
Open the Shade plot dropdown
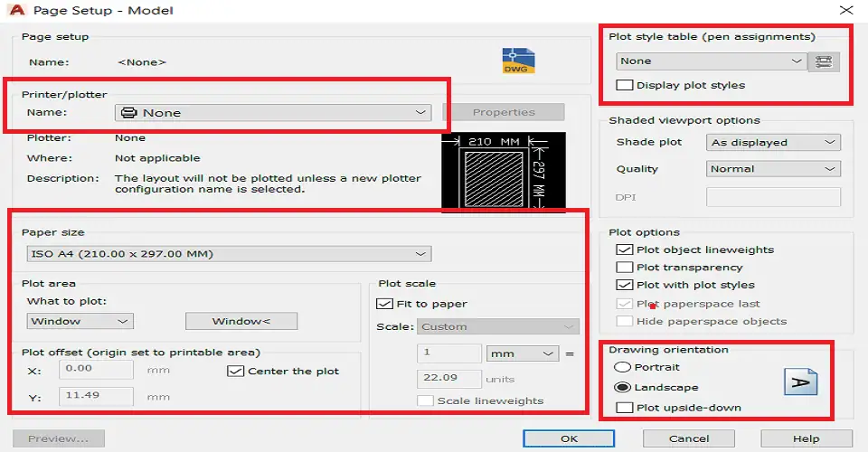pyautogui.click(x=773, y=142)
